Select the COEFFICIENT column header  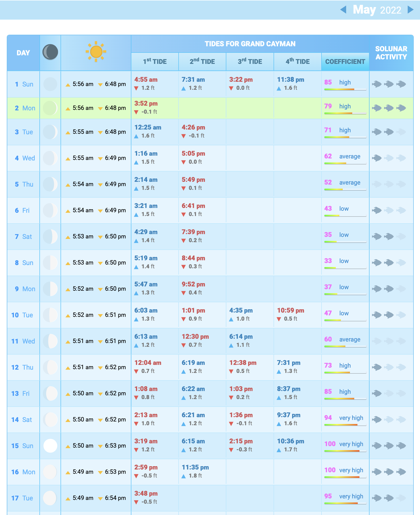coord(345,62)
